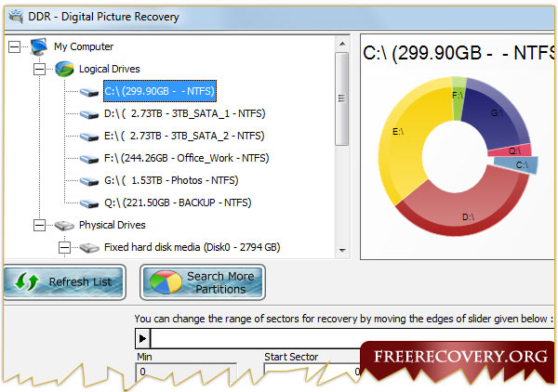Screen dimensions: 558x392
Task: Click the sector slider left handle
Action: tap(142, 338)
